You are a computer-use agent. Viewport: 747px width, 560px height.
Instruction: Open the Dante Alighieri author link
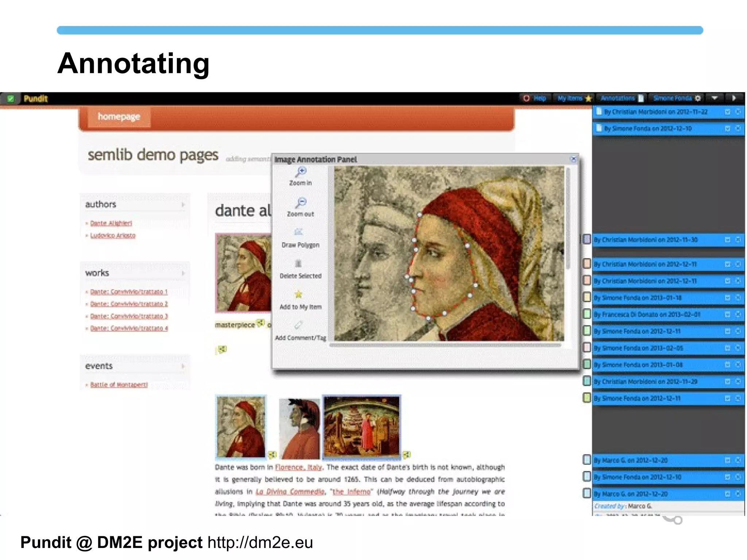(x=111, y=223)
